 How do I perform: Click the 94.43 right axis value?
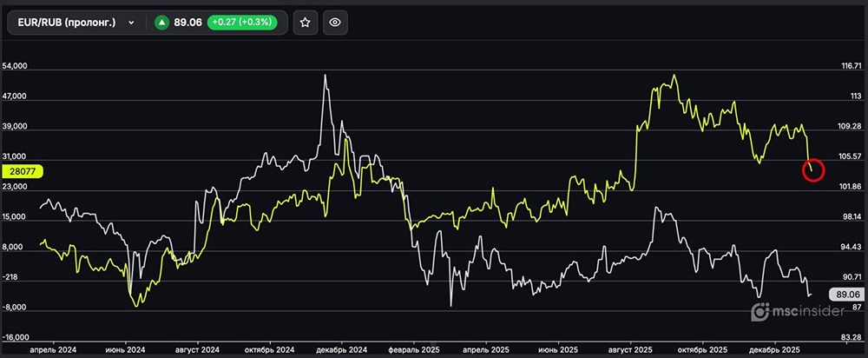point(852,247)
